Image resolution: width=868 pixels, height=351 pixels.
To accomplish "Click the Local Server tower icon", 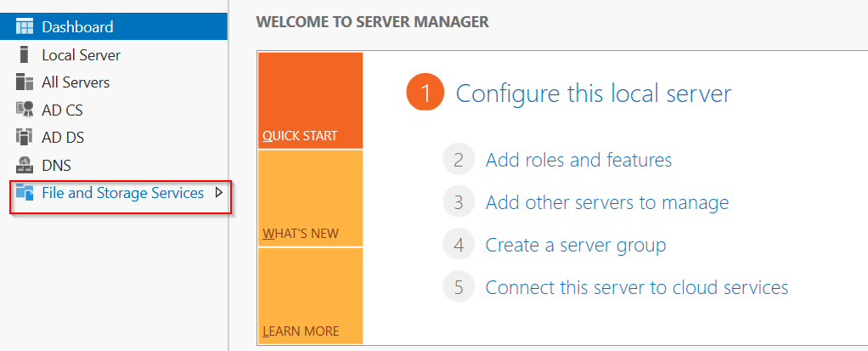I will click(23, 54).
